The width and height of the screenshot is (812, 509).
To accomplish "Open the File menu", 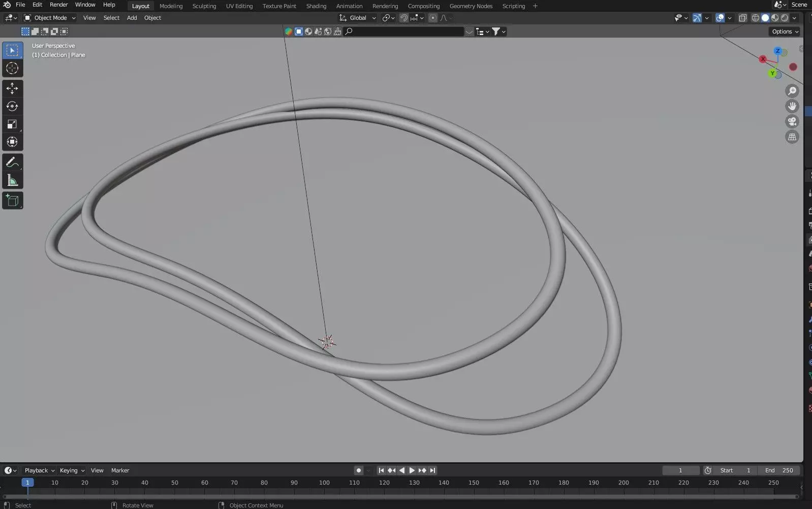I will (x=20, y=5).
